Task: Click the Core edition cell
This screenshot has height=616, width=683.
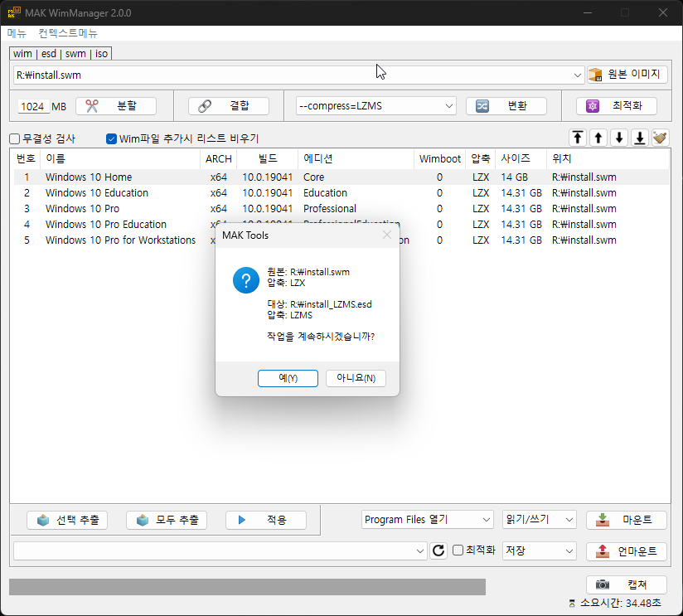Action: 313,177
